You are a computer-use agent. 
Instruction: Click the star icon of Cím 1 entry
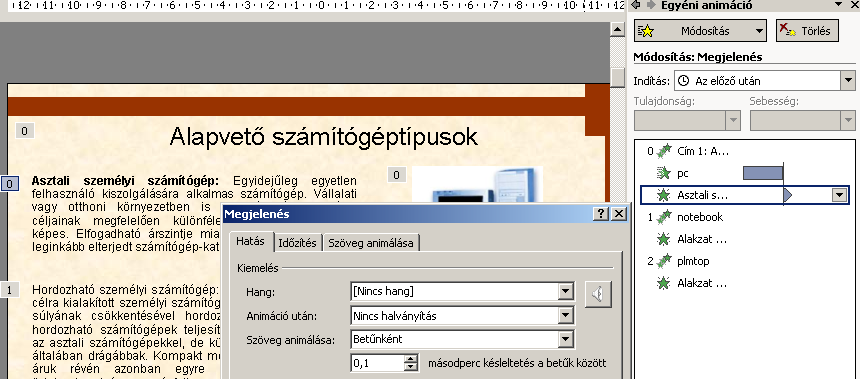(664, 151)
